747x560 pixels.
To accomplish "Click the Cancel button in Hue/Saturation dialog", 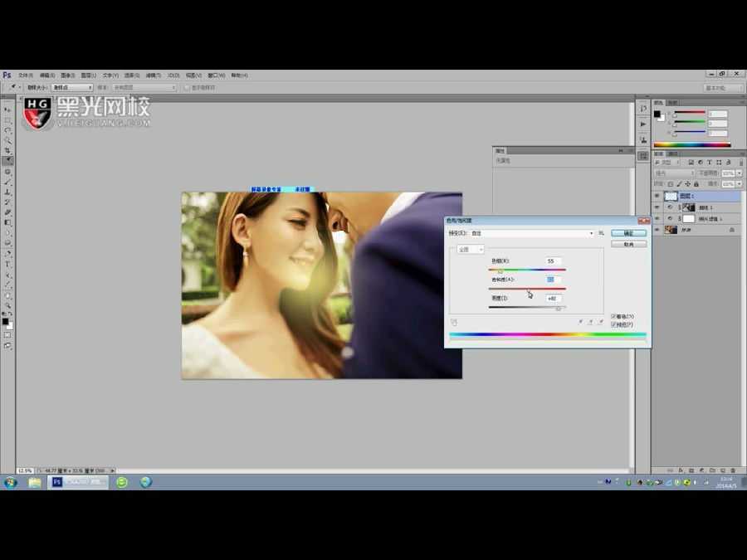I will point(628,244).
